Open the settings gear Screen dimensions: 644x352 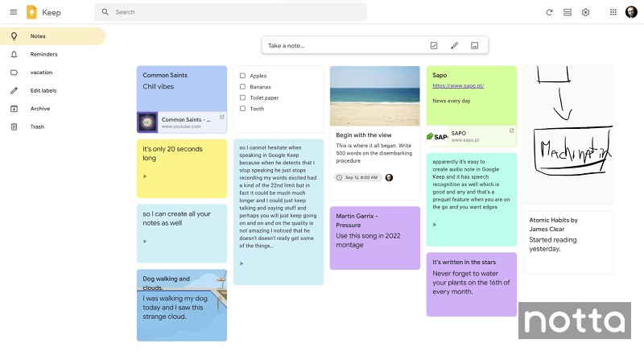pos(586,12)
